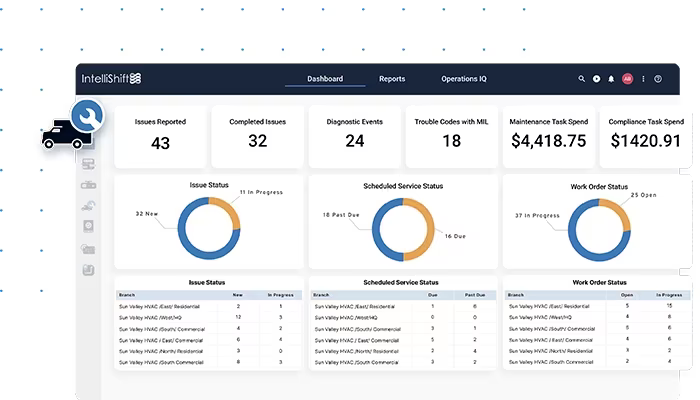Click the '16 Due' chart label

(455, 236)
